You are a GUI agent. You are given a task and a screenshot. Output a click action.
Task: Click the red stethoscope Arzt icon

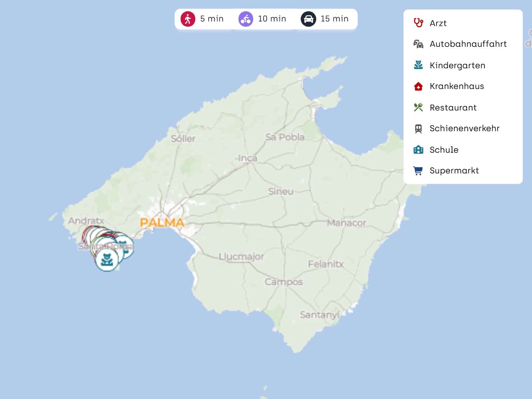tap(418, 23)
